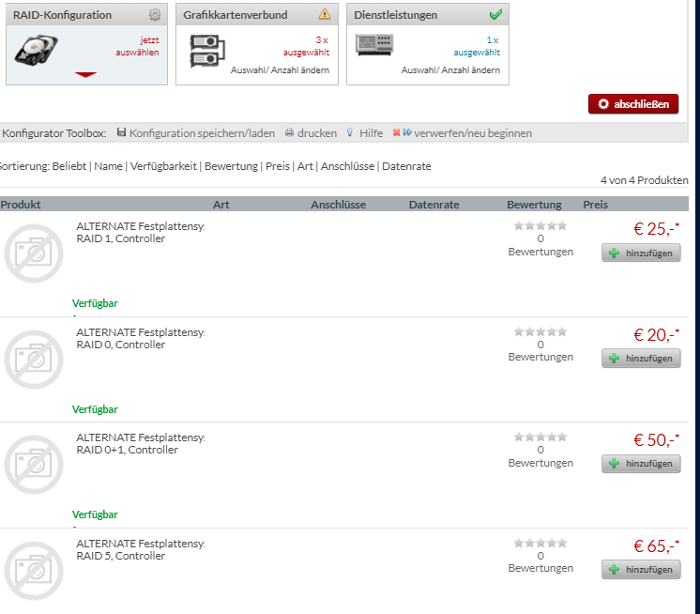Click the Dienstleistungen panel title
The height and width of the screenshot is (614, 700).
(x=396, y=15)
